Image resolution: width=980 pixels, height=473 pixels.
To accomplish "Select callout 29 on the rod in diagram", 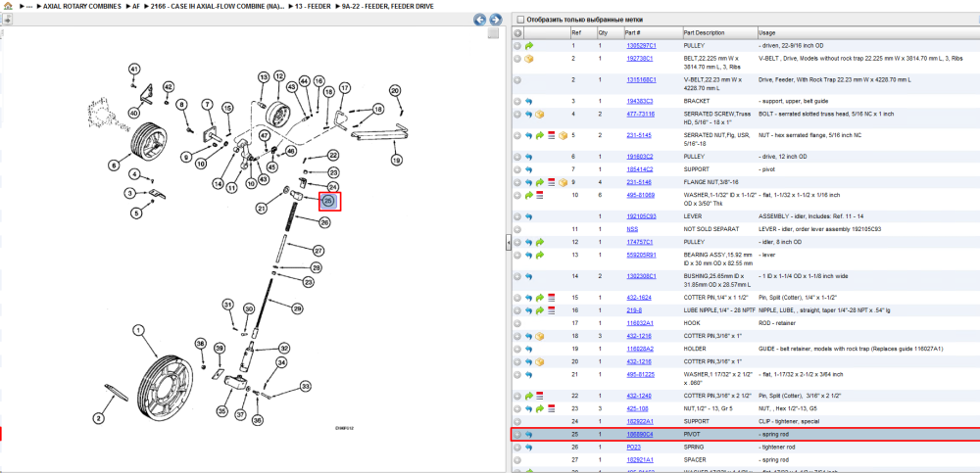I will [x=298, y=307].
